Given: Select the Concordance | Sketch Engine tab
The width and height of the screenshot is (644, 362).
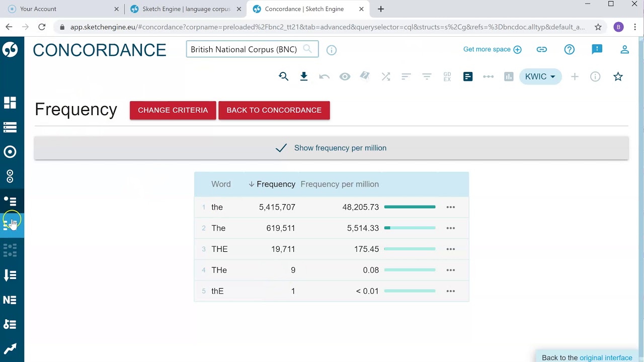Looking at the screenshot, I should tap(308, 9).
